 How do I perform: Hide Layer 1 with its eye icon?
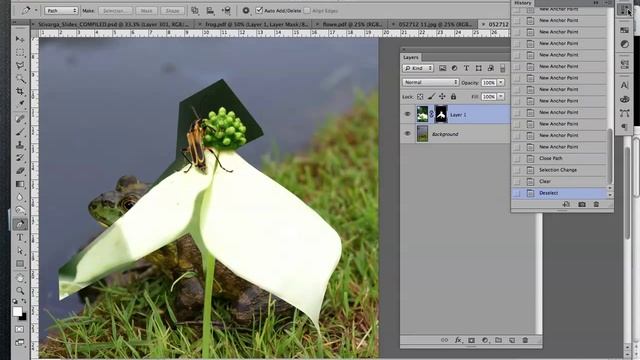[407, 114]
